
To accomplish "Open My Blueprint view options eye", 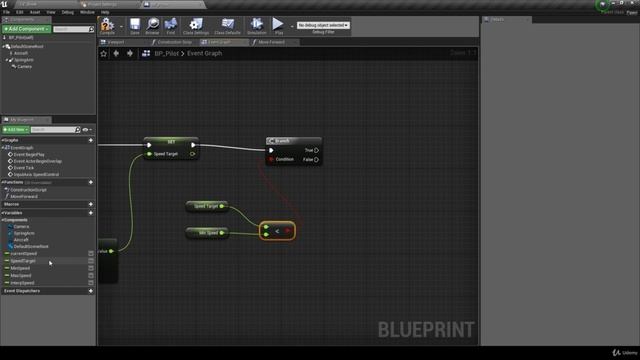I will [87, 130].
